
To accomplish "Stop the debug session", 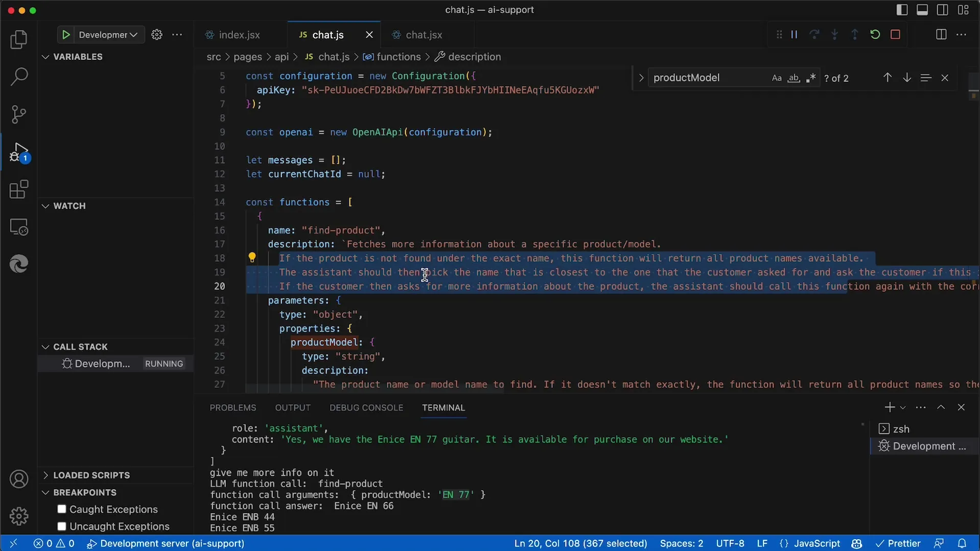I will [x=895, y=35].
